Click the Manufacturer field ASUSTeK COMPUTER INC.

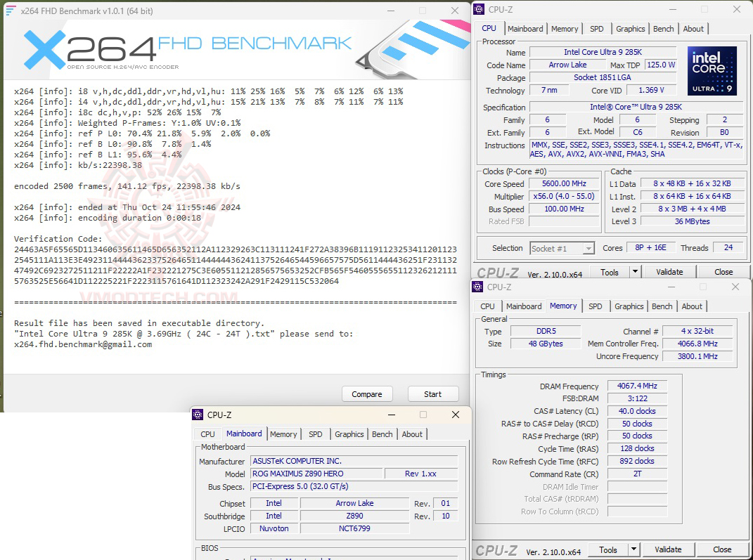coord(354,461)
